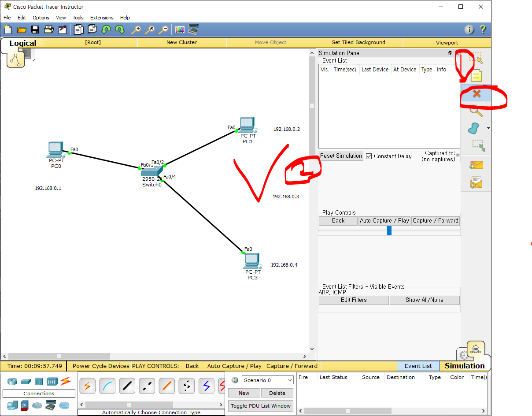Open the Activity Wizard icon
The width and height of the screenshot is (532, 416).
[x=63, y=30]
